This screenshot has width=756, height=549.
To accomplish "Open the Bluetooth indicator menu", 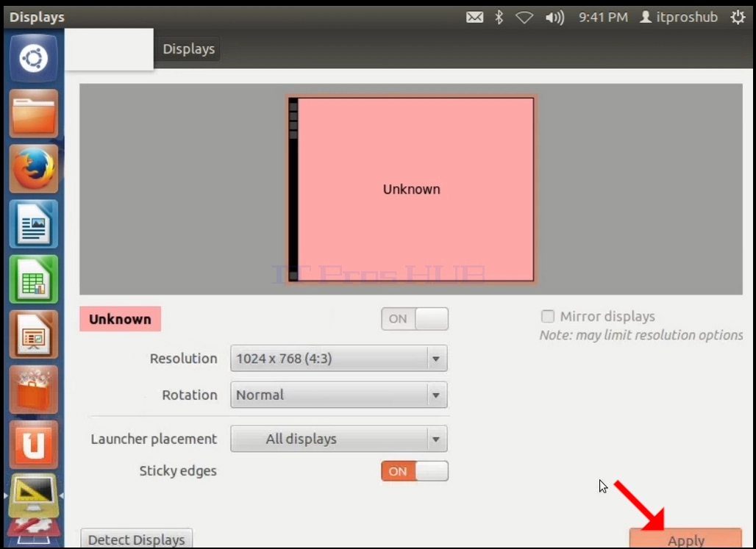I will tap(499, 18).
